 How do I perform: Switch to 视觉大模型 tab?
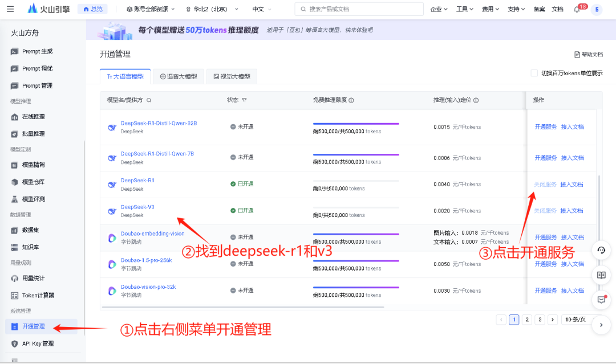232,76
